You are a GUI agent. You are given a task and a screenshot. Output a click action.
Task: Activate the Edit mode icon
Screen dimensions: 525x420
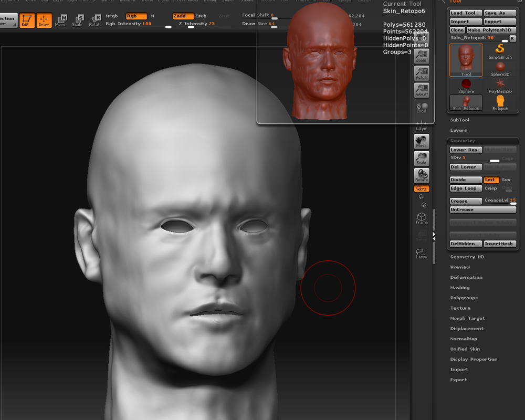point(25,20)
